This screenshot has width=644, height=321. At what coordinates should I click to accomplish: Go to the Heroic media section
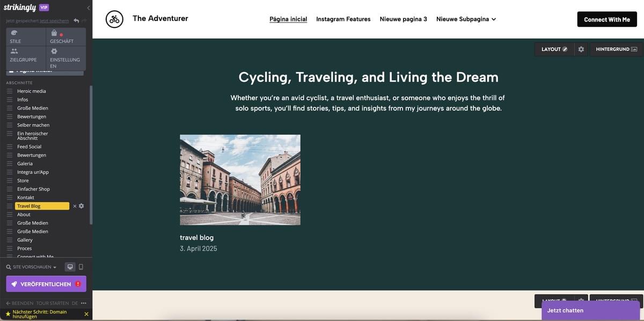pyautogui.click(x=32, y=91)
